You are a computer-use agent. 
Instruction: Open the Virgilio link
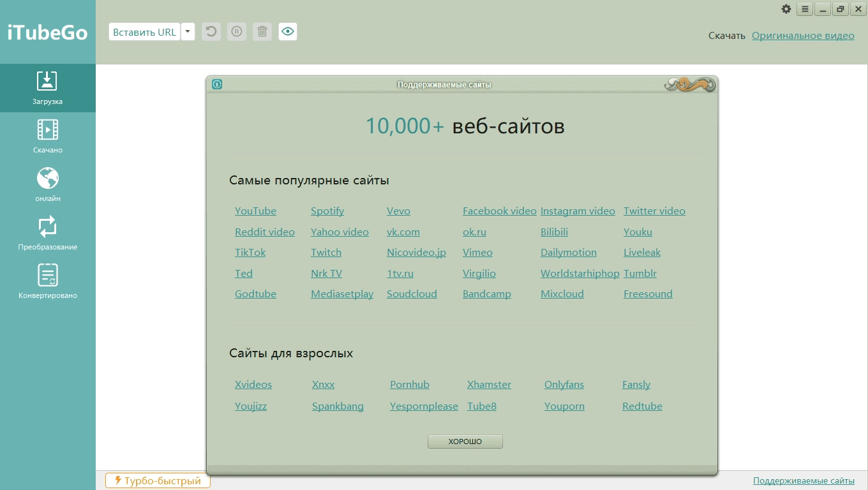point(479,274)
